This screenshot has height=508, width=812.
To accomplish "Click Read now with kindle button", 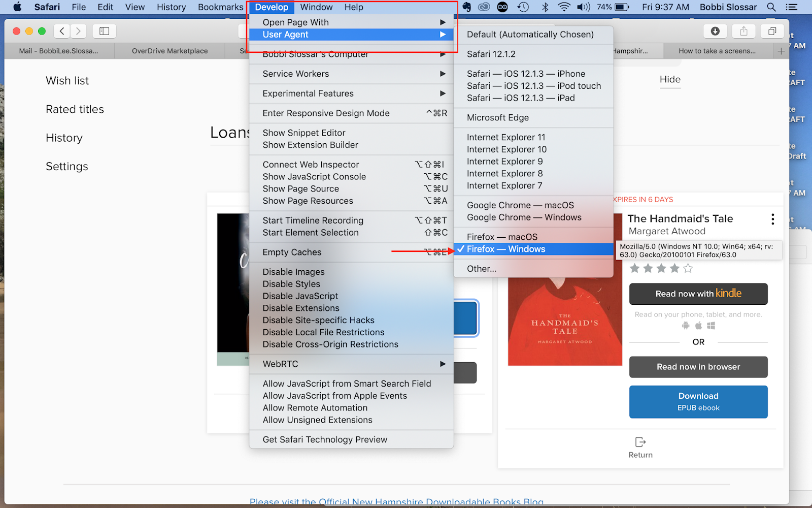I will 698,294.
